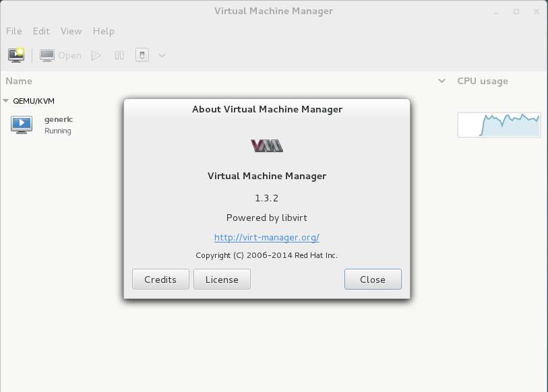Select the generic VM monitor icon
This screenshot has width=548, height=392.
22,124
